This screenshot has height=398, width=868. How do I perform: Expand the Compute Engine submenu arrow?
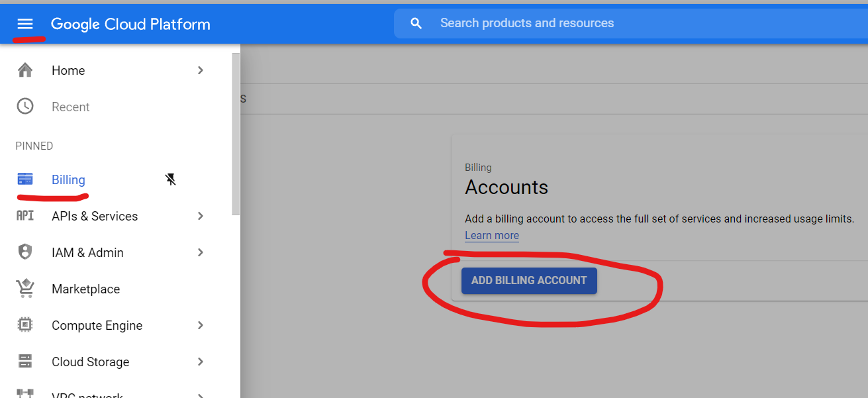201,325
